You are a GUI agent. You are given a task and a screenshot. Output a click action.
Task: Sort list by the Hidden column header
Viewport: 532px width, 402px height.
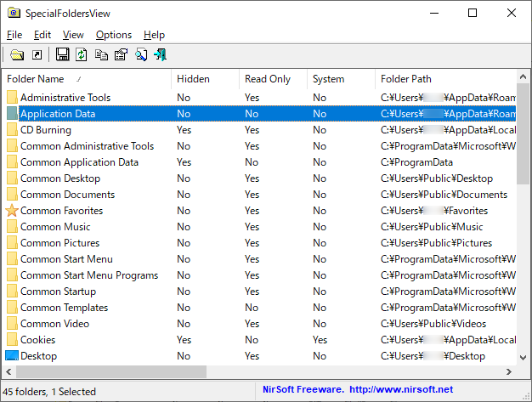pyautogui.click(x=204, y=79)
